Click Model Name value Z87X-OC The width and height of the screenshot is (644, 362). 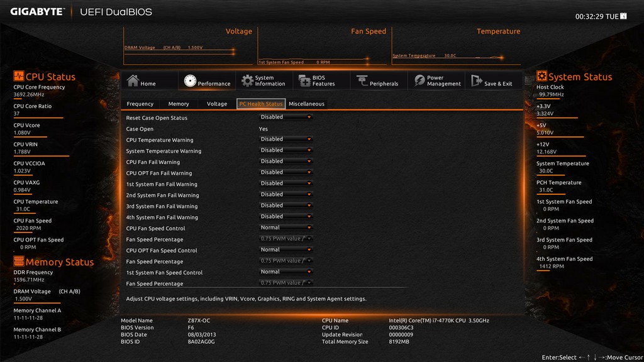pos(199,321)
